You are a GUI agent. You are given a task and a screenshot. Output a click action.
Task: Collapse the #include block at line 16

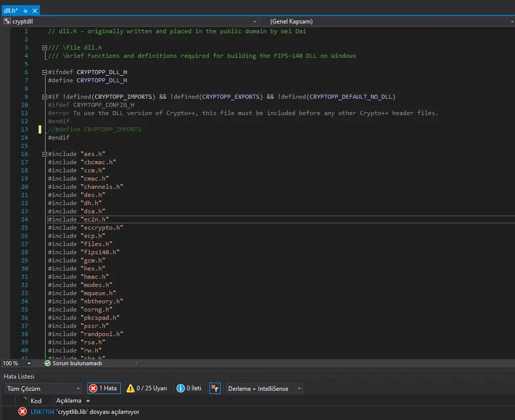45,154
